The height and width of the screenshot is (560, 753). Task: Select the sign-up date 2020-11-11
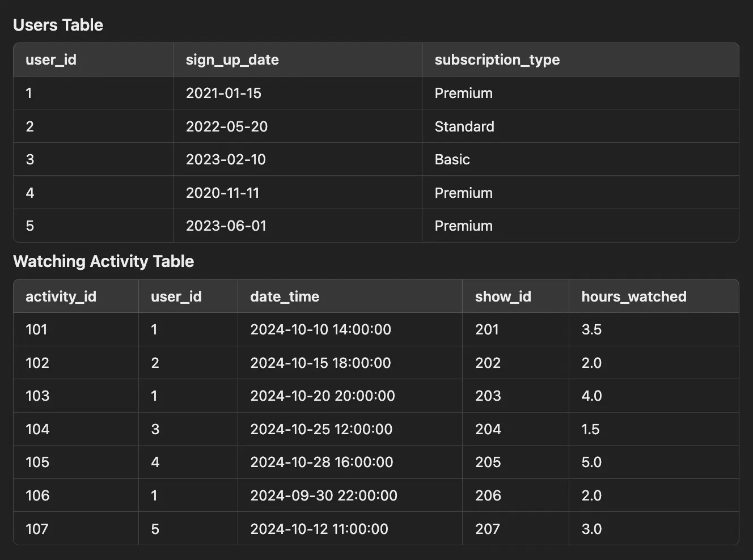(222, 193)
